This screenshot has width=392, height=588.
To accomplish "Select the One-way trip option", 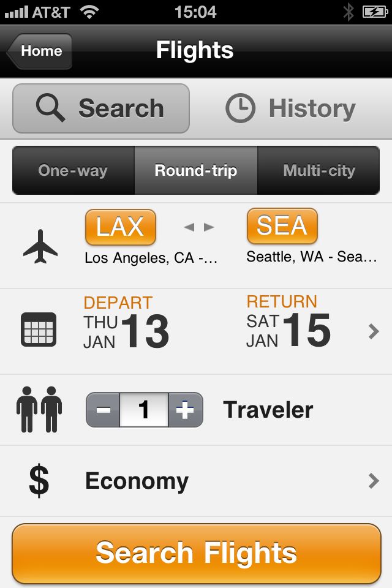I will (x=73, y=170).
